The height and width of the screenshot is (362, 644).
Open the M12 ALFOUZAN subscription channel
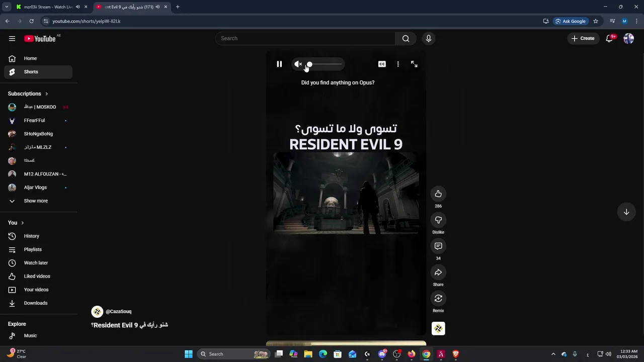[38, 174]
